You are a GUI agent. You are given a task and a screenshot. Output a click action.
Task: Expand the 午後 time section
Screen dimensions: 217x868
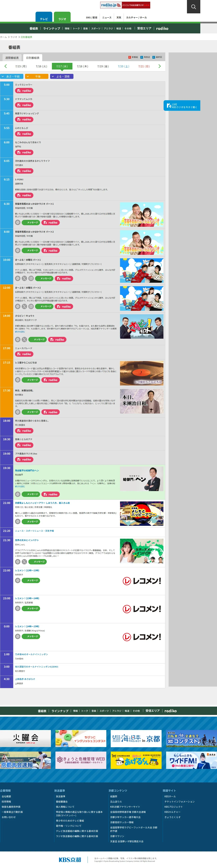[x=37, y=77]
